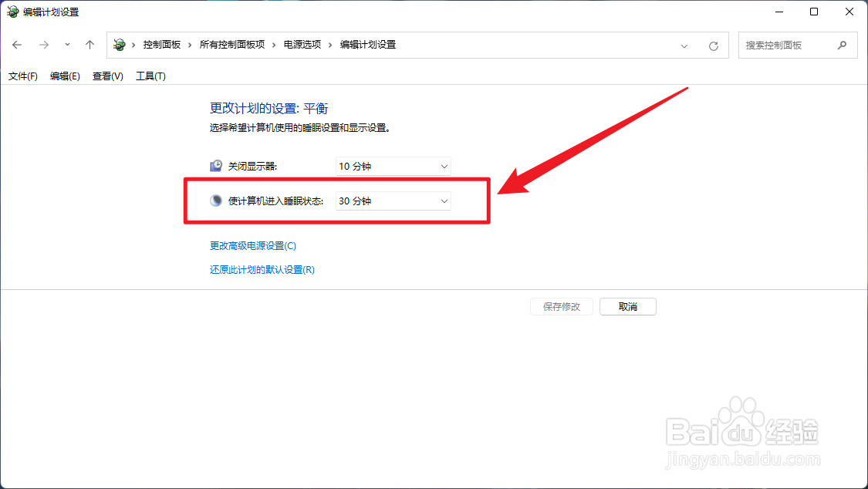Open the 工具(T) menu
868x489 pixels.
[x=150, y=76]
